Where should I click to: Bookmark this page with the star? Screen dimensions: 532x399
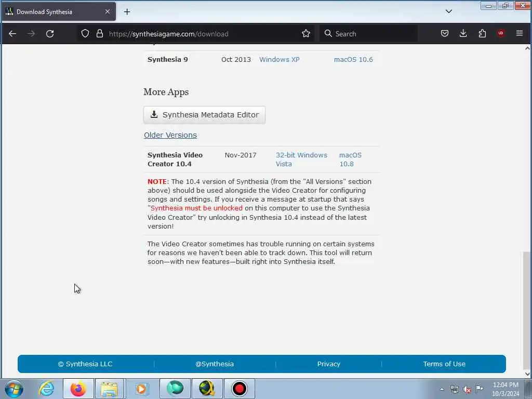point(305,33)
